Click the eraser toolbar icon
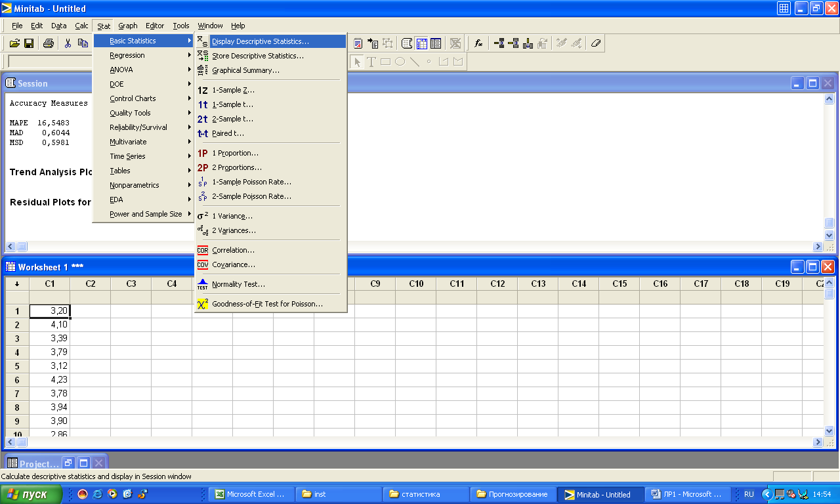 pos(595,43)
